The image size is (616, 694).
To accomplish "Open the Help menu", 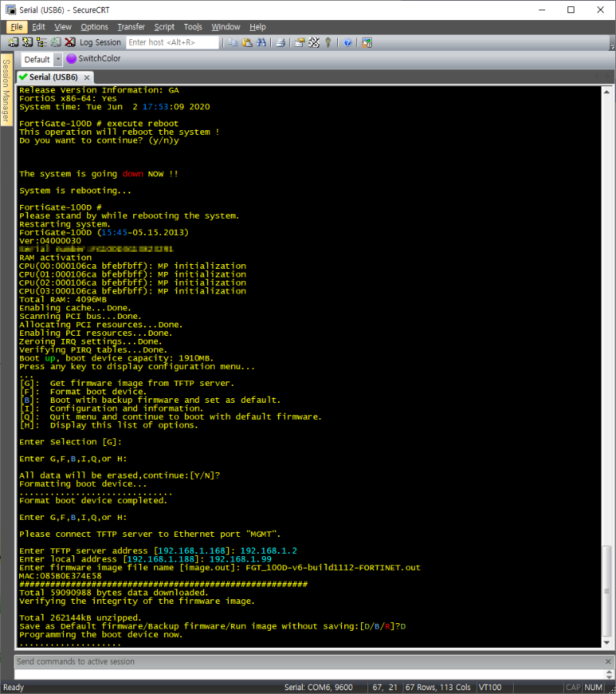I will [x=257, y=27].
